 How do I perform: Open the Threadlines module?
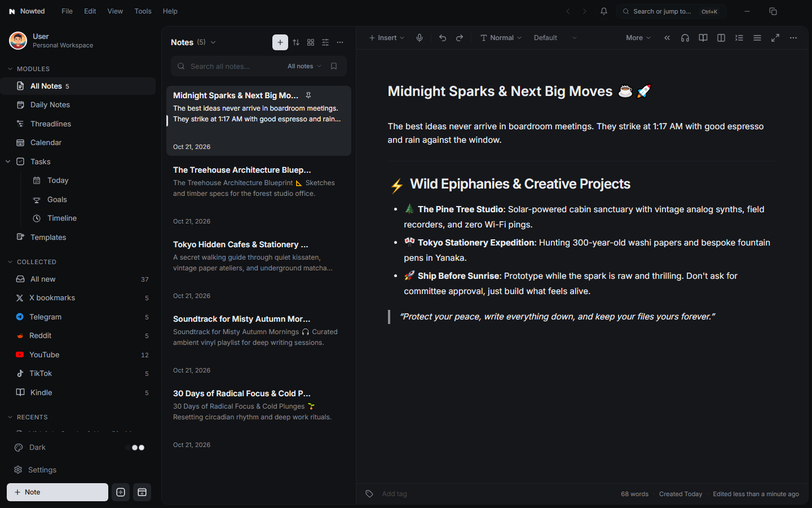pos(78,124)
